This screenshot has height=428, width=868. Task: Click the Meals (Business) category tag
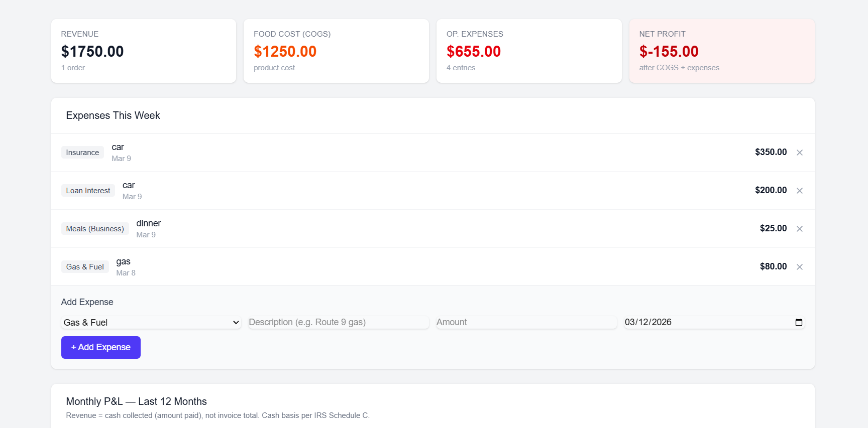tap(95, 228)
